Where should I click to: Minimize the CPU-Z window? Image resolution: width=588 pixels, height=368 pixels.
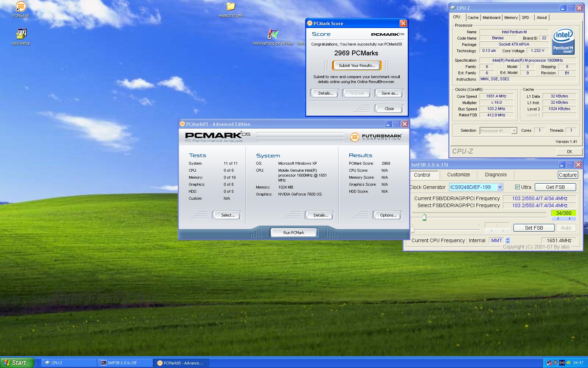pyautogui.click(x=563, y=8)
